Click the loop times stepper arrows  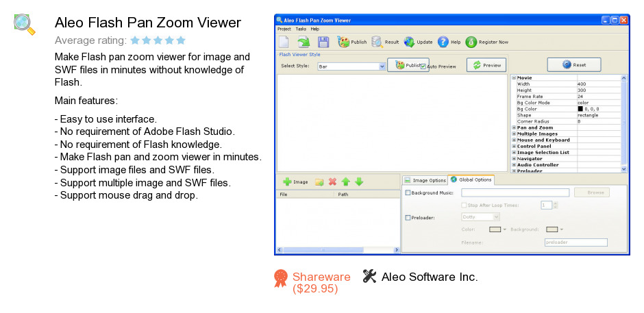[x=556, y=205]
